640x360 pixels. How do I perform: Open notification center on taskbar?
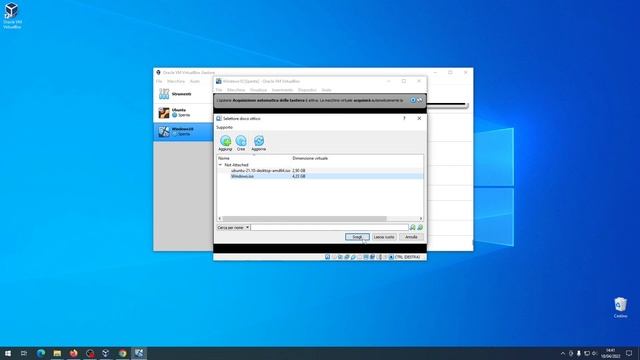[x=629, y=353]
